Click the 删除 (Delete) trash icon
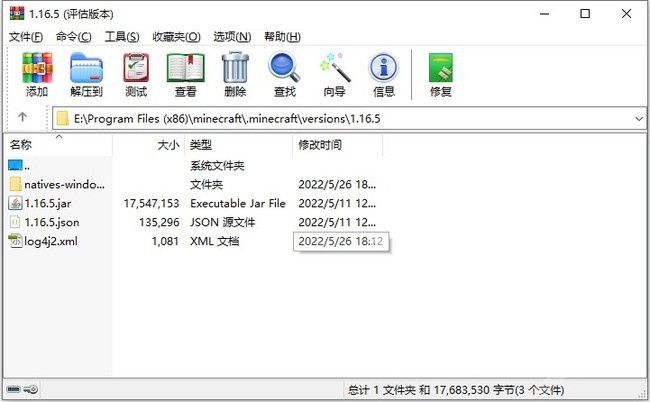The image size is (650, 402). (235, 75)
